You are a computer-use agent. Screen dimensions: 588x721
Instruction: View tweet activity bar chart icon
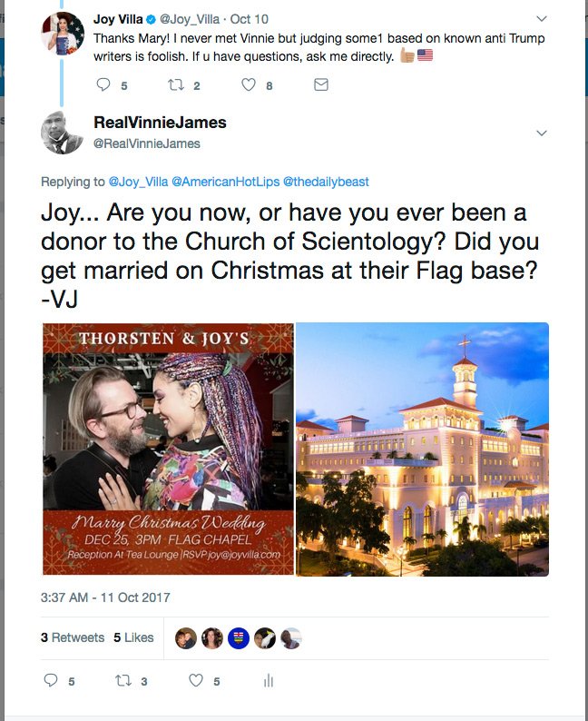(x=269, y=680)
